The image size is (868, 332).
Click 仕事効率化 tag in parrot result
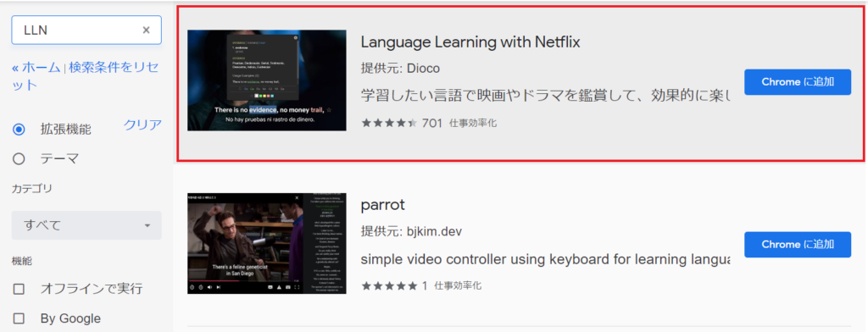pos(458,286)
